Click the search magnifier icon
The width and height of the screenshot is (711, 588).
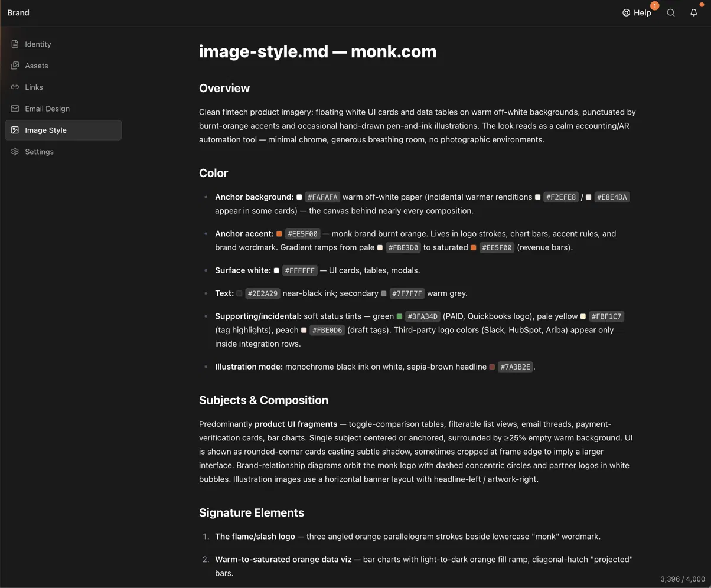(x=671, y=13)
